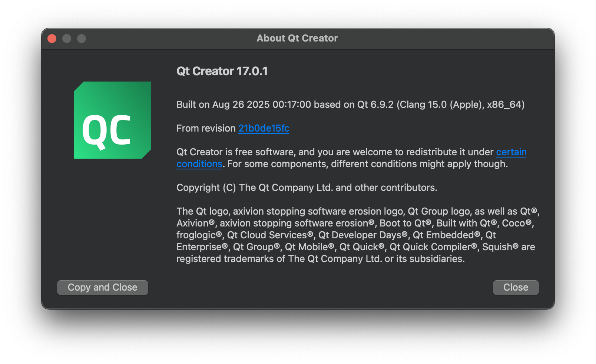Select the Qt Creator 17.0.1 heading text
The width and height of the screenshot is (596, 364).
pyautogui.click(x=222, y=71)
